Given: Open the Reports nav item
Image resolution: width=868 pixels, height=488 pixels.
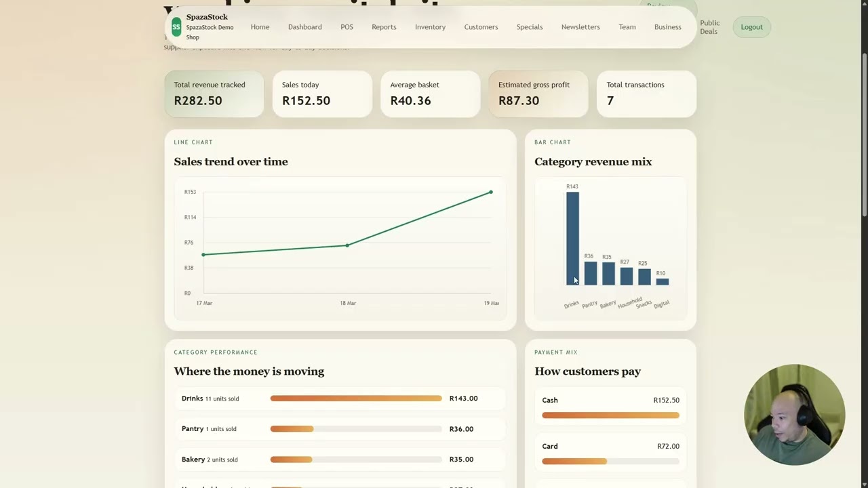Looking at the screenshot, I should coord(384,27).
